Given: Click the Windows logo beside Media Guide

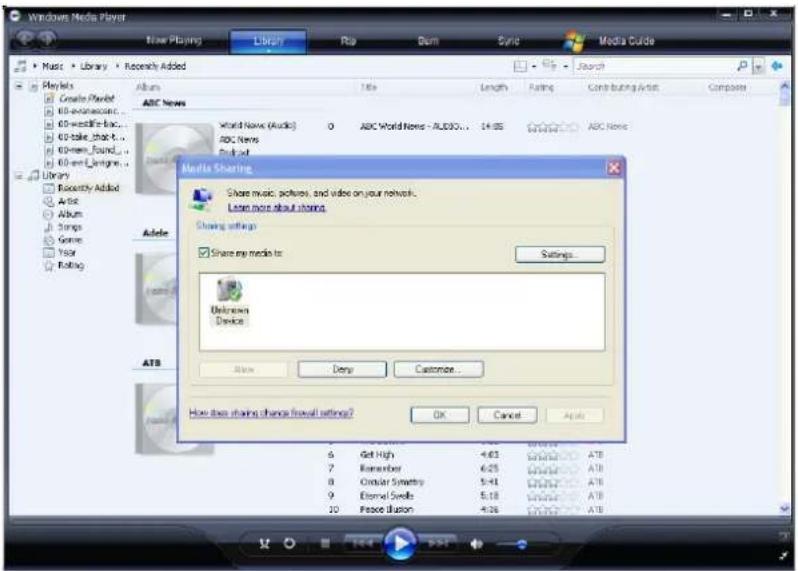Looking at the screenshot, I should 574,41.
